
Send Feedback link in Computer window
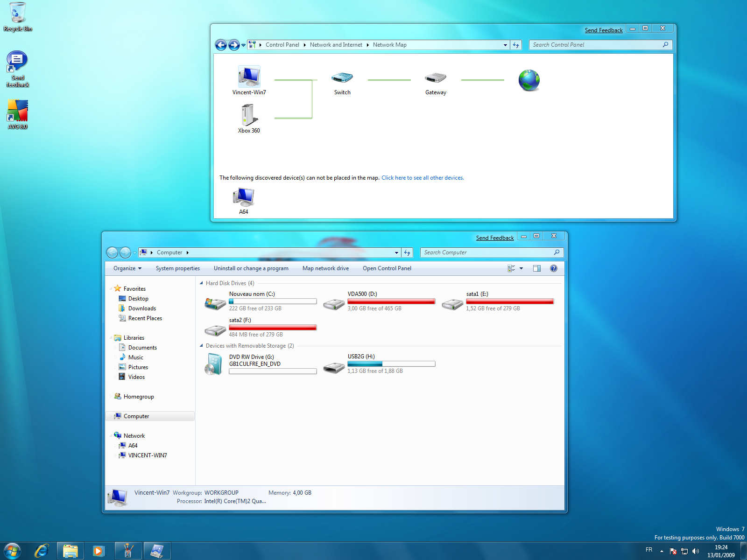tap(495, 238)
